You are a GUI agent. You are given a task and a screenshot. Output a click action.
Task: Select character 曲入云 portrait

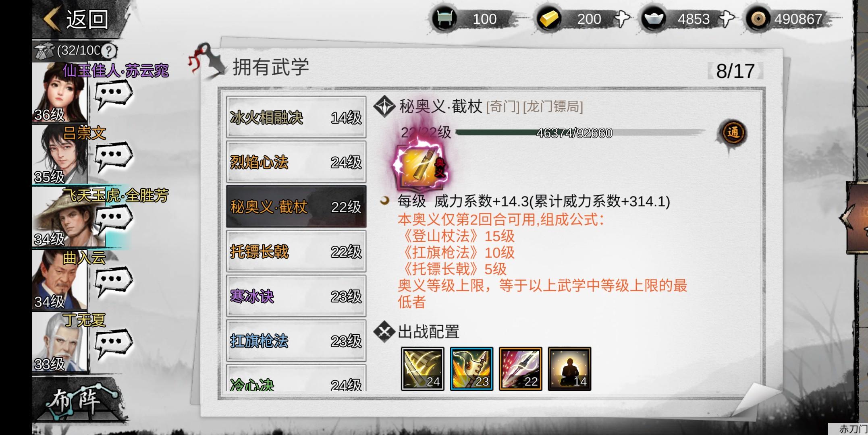[x=59, y=280]
